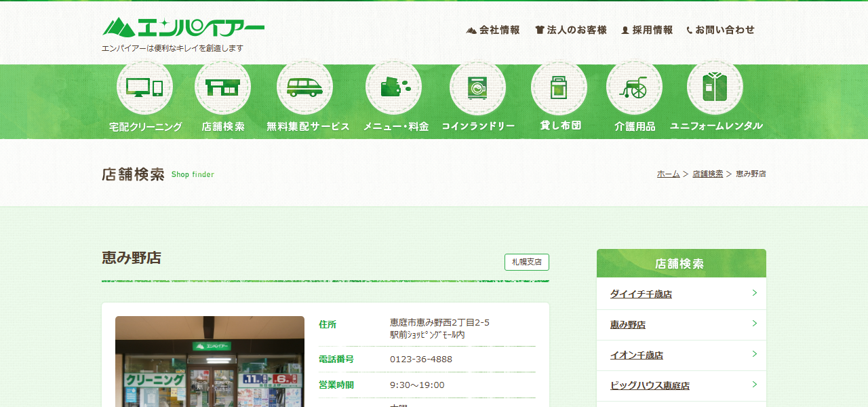
Task: Open ビッグハウス恵庭店 in the sidebar
Action: [x=650, y=386]
